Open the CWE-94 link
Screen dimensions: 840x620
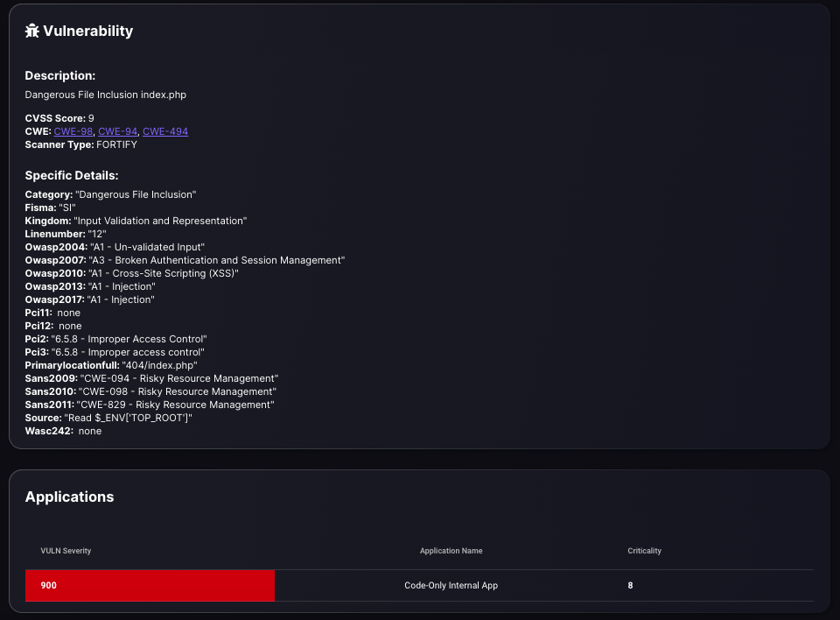coord(118,131)
